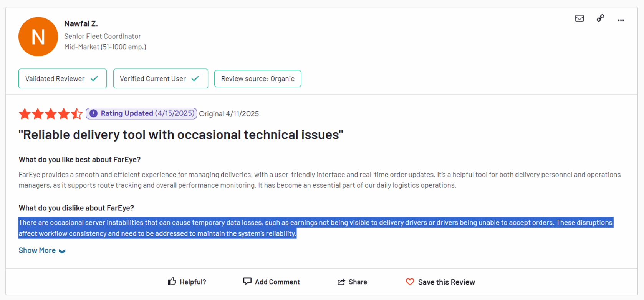
Task: Open the review title about reliable delivery tool
Action: [x=181, y=135]
